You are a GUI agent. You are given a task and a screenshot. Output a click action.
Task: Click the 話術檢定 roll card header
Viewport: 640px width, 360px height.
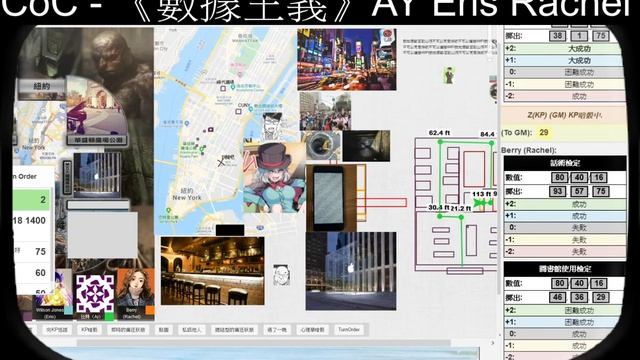(565, 163)
